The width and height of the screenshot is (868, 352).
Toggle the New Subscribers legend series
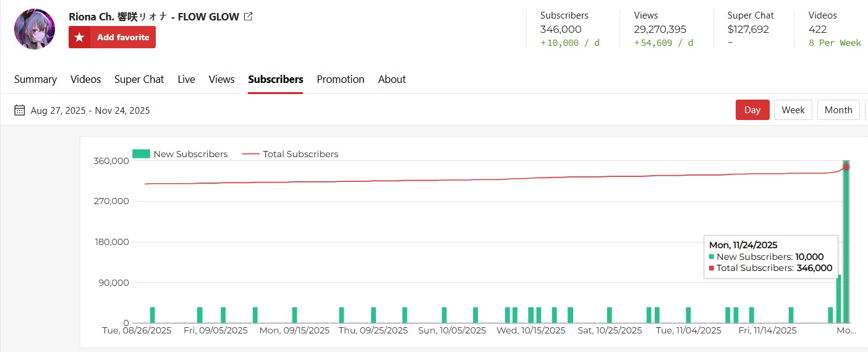pos(180,154)
